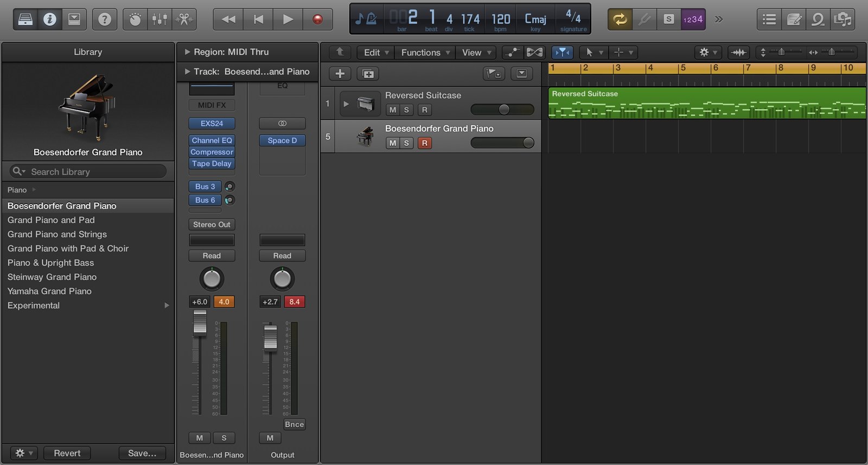The height and width of the screenshot is (465, 868).
Task: Toggle Cycle mode loop button
Action: (x=620, y=20)
